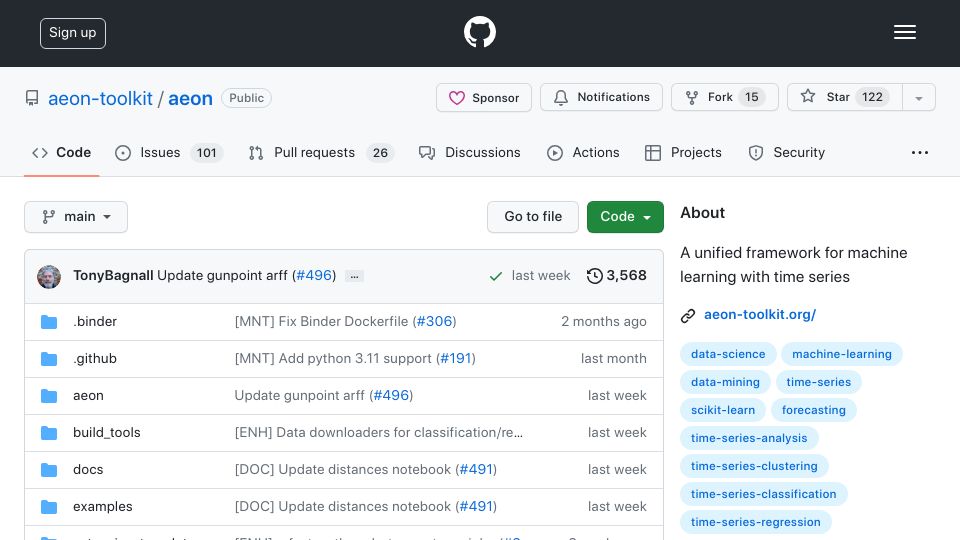The width and height of the screenshot is (960, 540).
Task: Click the forecasting topic tag
Action: click(814, 410)
